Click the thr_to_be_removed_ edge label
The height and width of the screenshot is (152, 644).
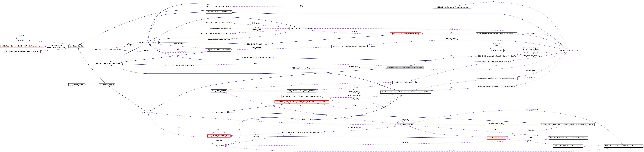coord(531,109)
